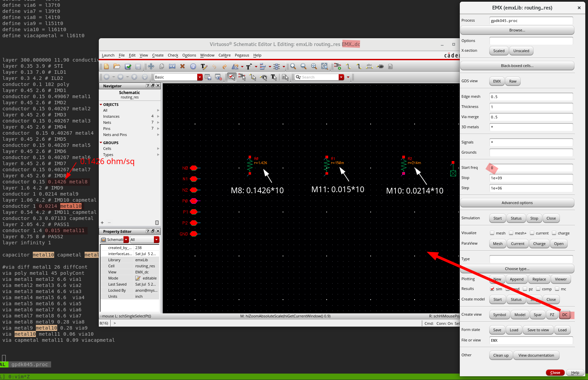Click the Align objects icon
The image size is (588, 380).
tap(263, 67)
